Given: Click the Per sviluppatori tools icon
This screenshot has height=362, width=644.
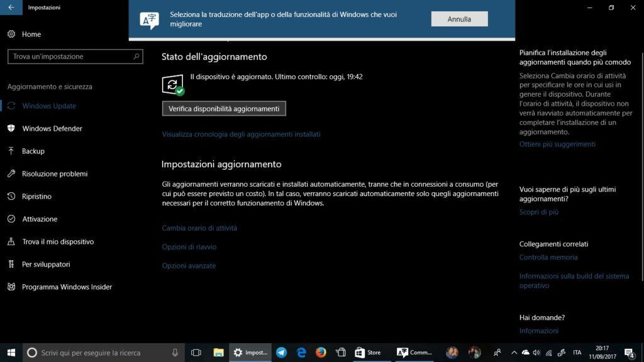Looking at the screenshot, I should pyautogui.click(x=11, y=264).
